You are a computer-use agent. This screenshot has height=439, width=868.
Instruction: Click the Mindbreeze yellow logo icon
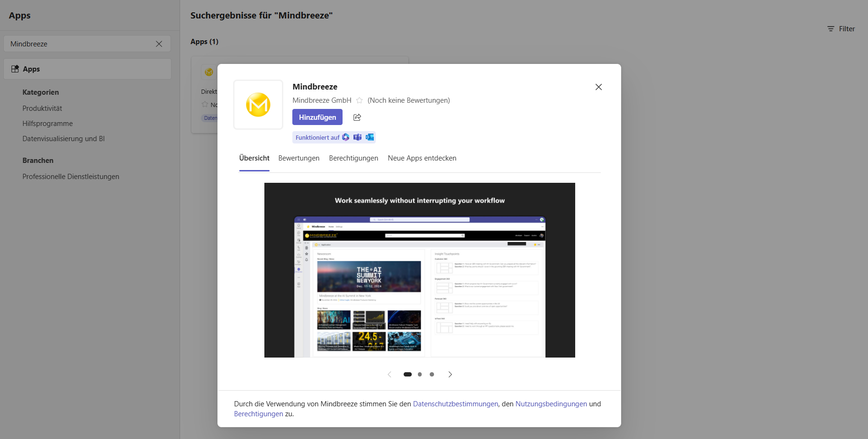258,105
